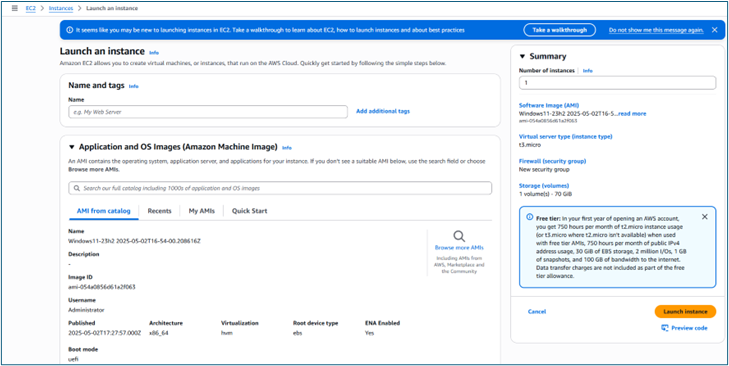Click the ebs root device type value
This screenshot has height=366, width=729.
[x=297, y=333]
